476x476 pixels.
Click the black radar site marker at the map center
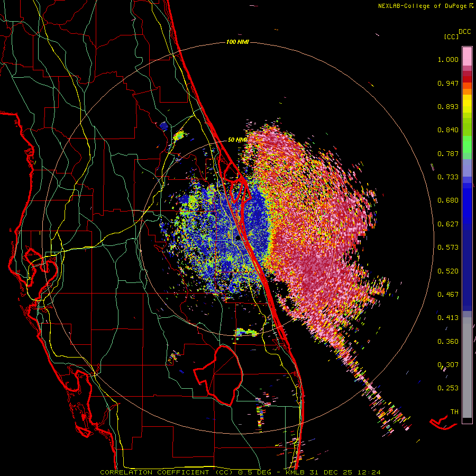[x=238, y=239]
